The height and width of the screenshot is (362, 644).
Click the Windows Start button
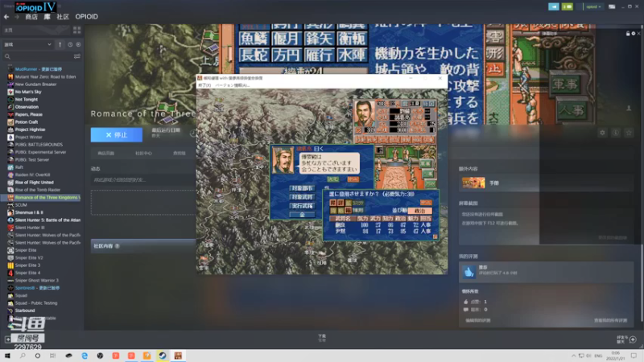[7, 356]
